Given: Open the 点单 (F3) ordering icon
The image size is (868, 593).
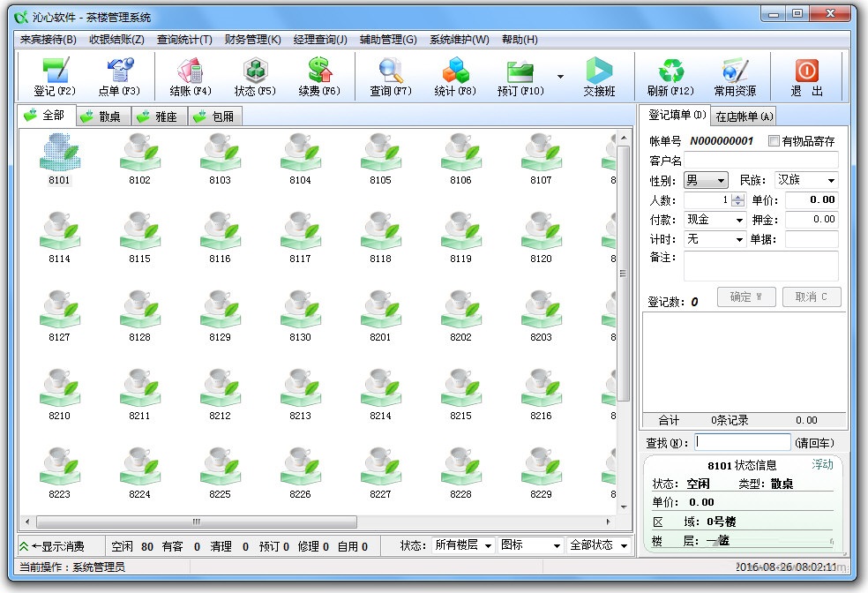Looking at the screenshot, I should pyautogui.click(x=118, y=76).
